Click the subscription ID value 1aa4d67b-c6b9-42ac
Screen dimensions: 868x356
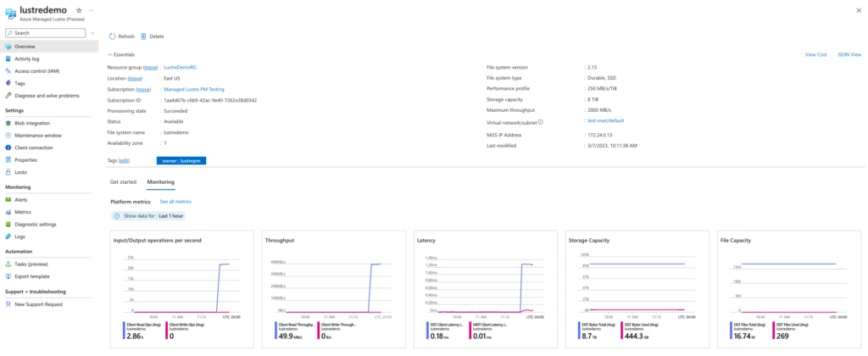[x=210, y=100]
